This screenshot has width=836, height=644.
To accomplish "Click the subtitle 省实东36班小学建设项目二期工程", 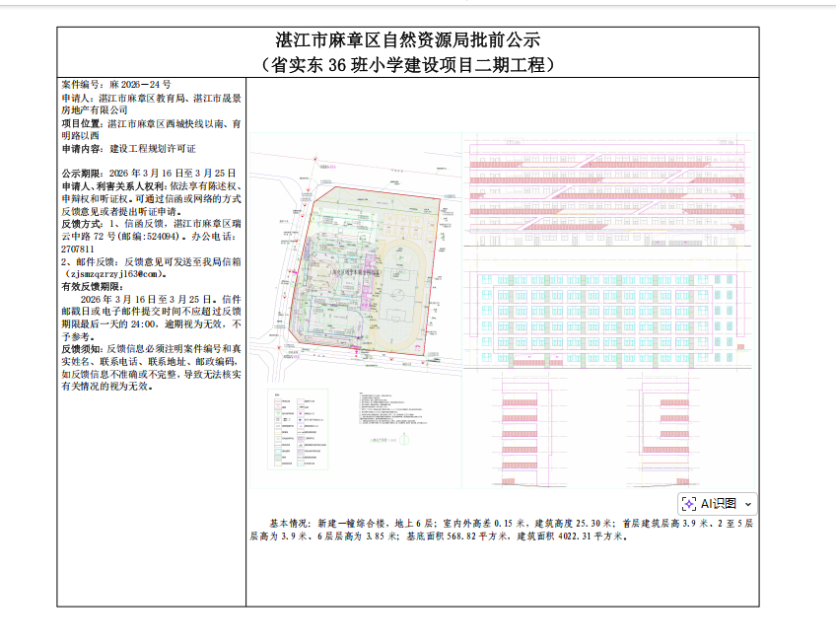I will click(x=407, y=65).
